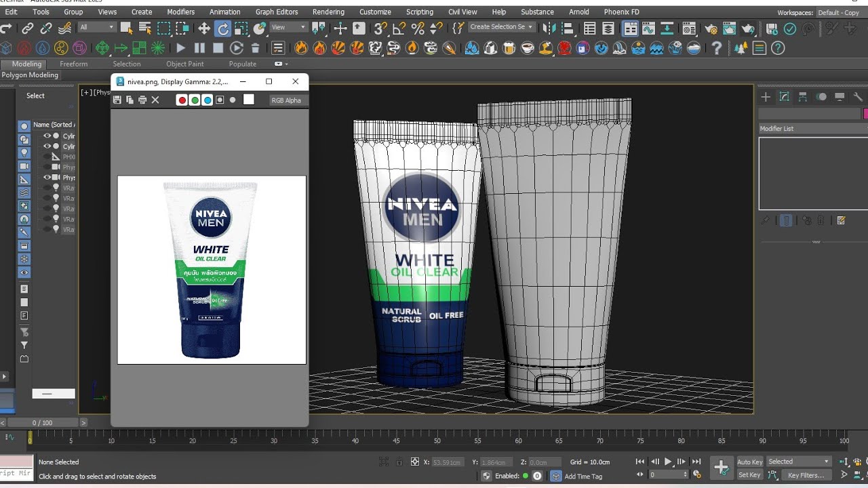
Task: Click Select in the Scene Explorer
Action: (35, 96)
